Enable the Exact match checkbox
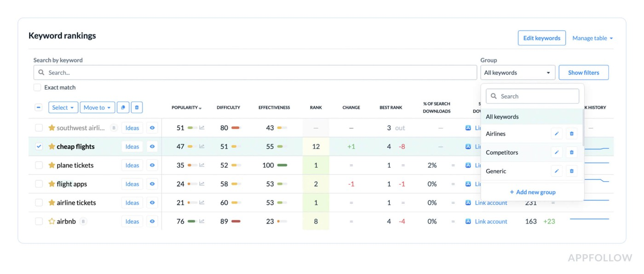Image resolution: width=644 pixels, height=274 pixels. tap(37, 87)
